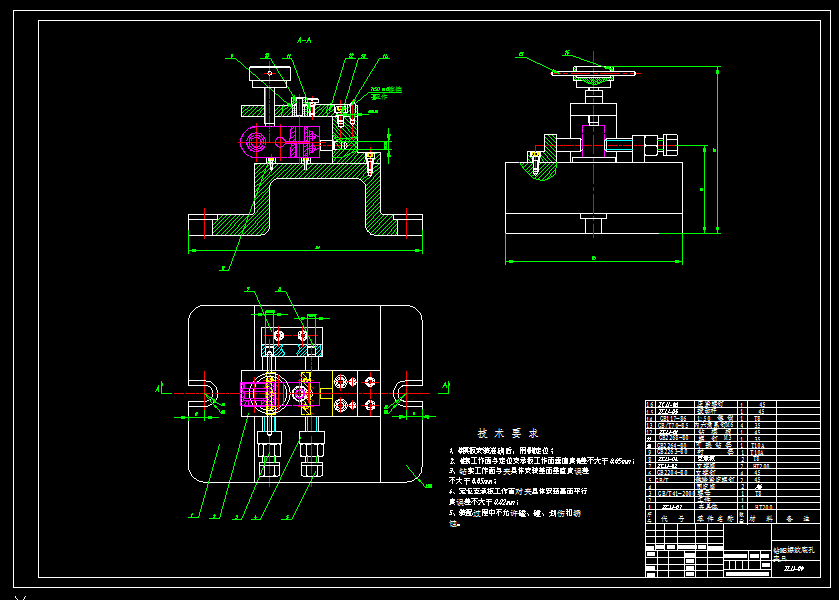Click the overall width dimension below the section view
The width and height of the screenshot is (839, 600).
[x=306, y=249]
